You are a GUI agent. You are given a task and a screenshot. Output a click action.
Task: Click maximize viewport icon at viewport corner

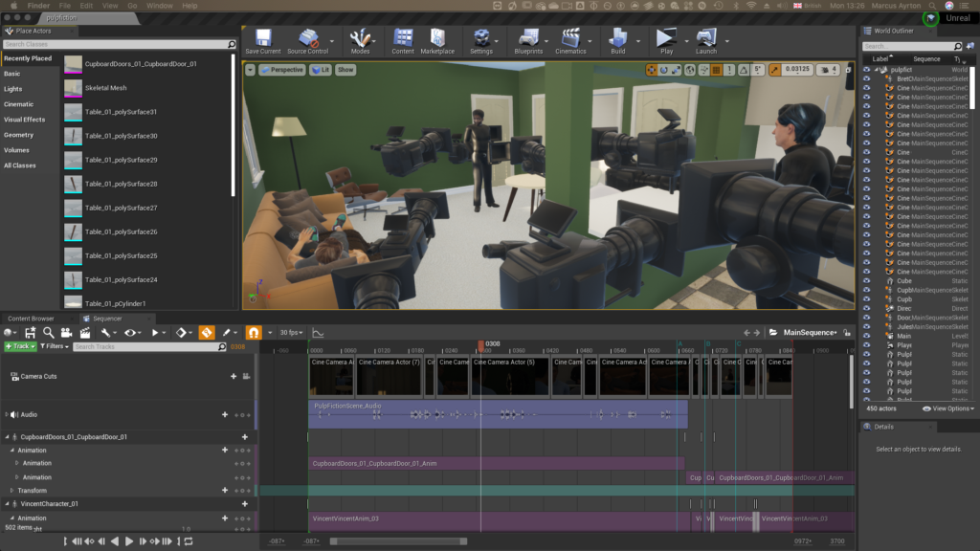tap(848, 70)
